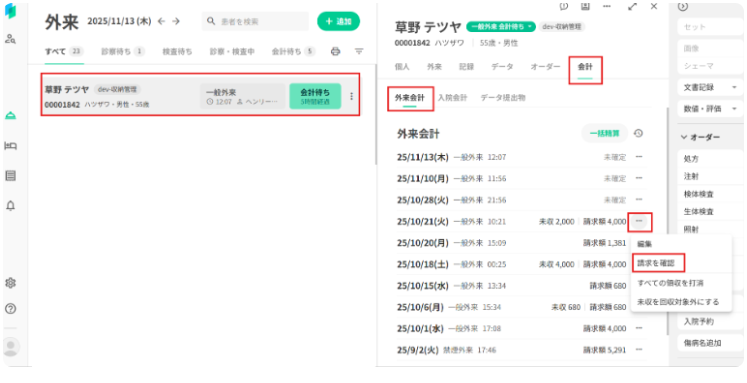
Task: Collapse the オーダー section chevron
Action: (684, 137)
